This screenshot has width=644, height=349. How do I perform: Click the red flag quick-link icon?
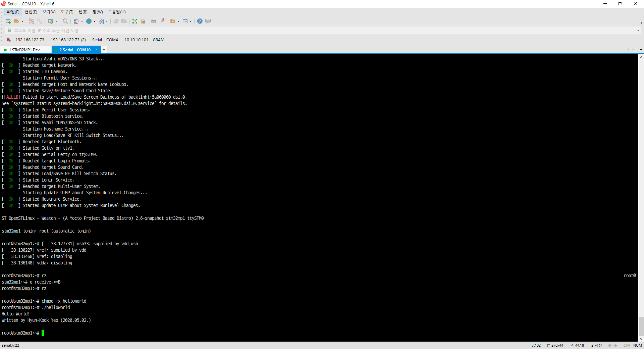coord(9,40)
